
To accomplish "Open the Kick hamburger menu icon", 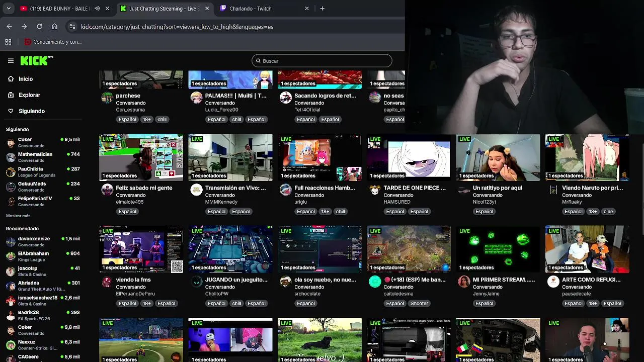I will [11, 61].
